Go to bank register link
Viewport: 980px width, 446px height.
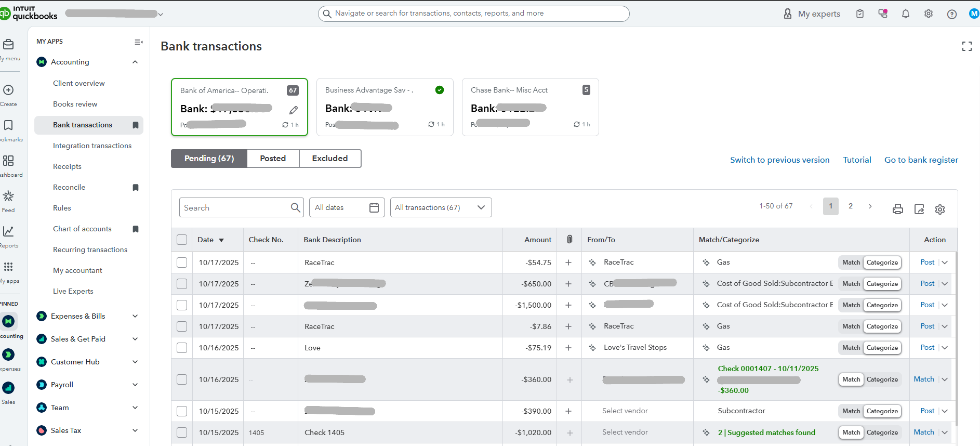[x=921, y=160]
